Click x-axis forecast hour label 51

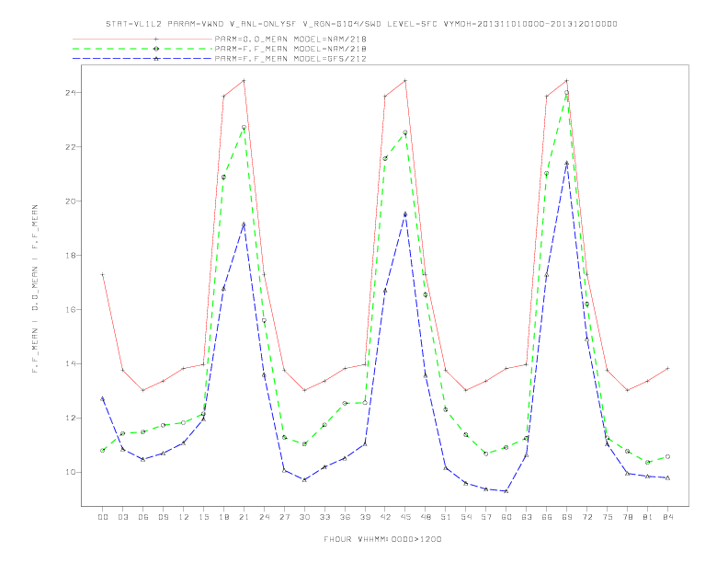(446, 517)
